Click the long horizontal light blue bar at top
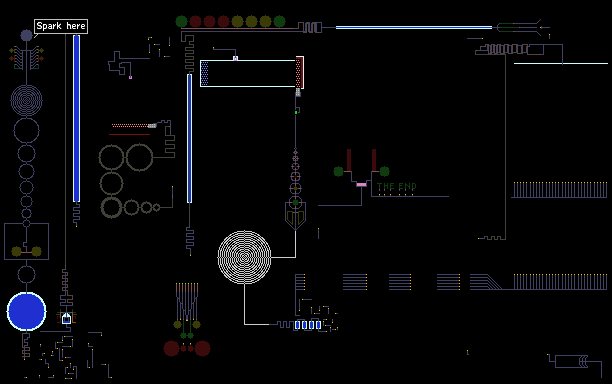Image resolution: width=612 pixels, height=384 pixels. (414, 28)
